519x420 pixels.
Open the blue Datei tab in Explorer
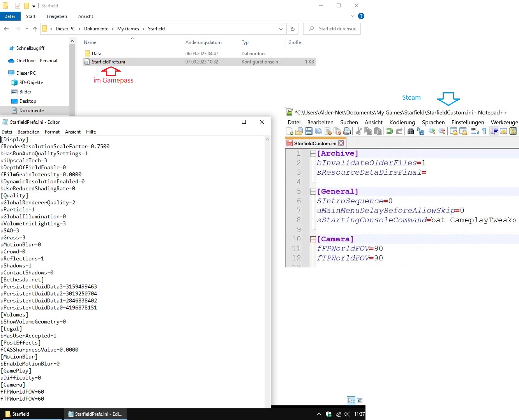coord(10,16)
